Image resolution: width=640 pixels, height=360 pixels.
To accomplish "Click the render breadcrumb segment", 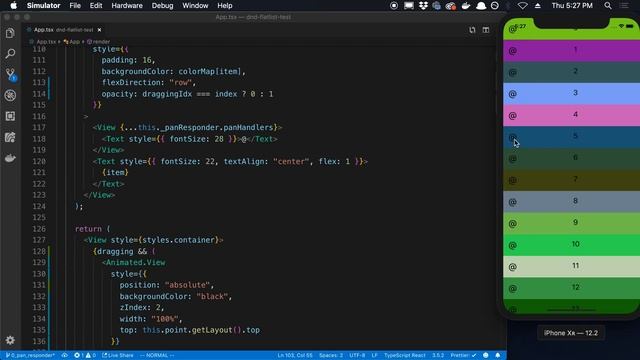I will pos(98,42).
